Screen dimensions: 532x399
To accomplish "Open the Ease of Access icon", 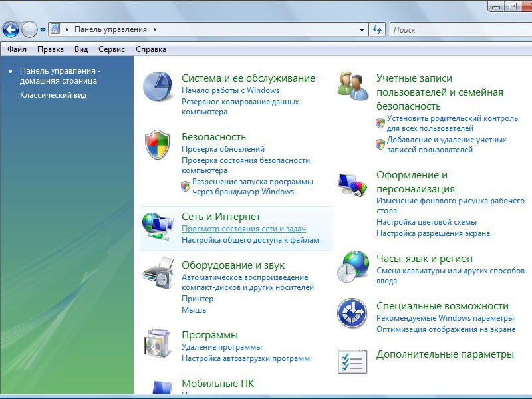I will [x=352, y=313].
